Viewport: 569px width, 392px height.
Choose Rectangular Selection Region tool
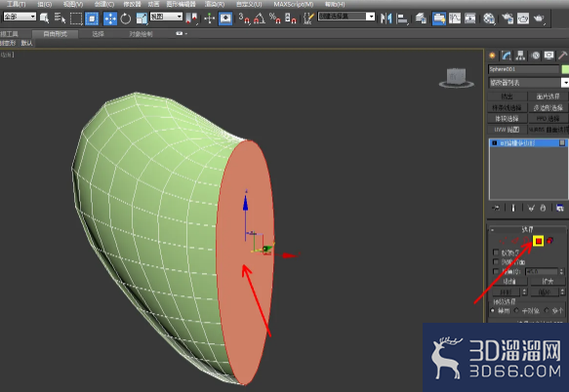[76, 19]
